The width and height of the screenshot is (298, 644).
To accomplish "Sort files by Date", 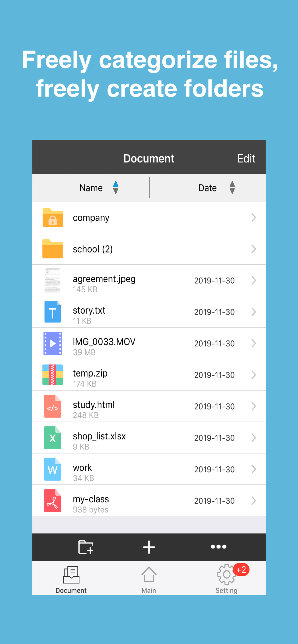I will tap(207, 188).
